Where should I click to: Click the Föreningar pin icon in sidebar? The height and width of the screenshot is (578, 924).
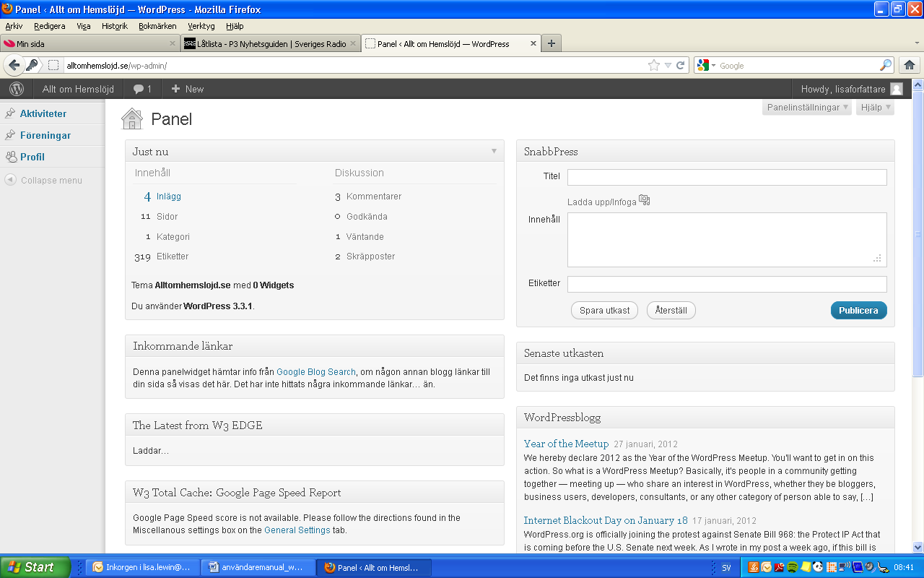(10, 135)
